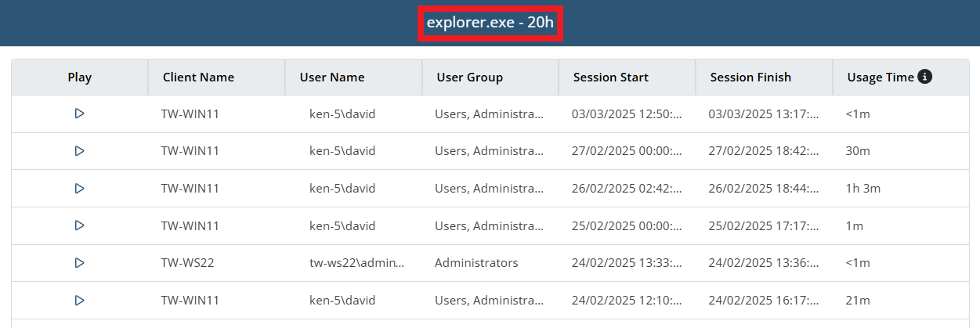Play the 26/02/2025 session recording

point(79,189)
